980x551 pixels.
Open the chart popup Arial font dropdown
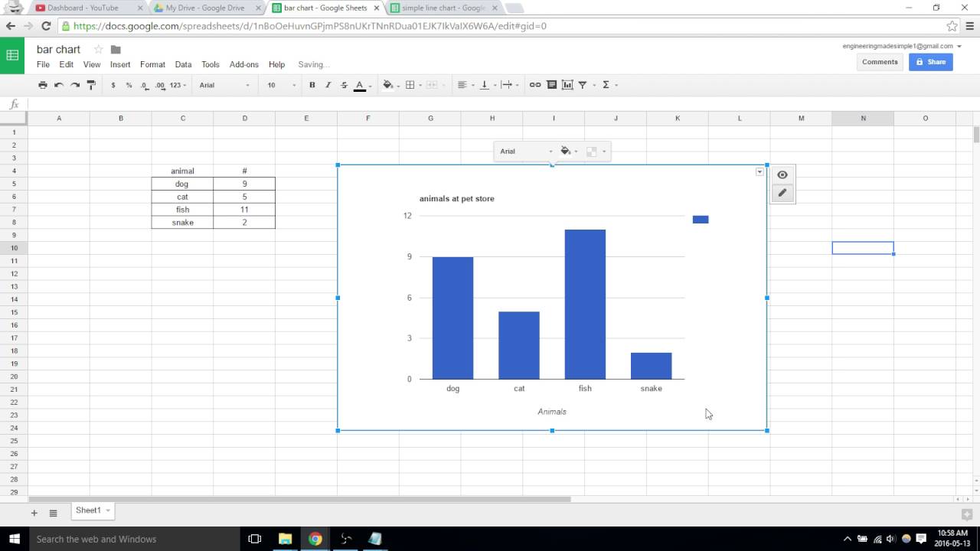[526, 152]
